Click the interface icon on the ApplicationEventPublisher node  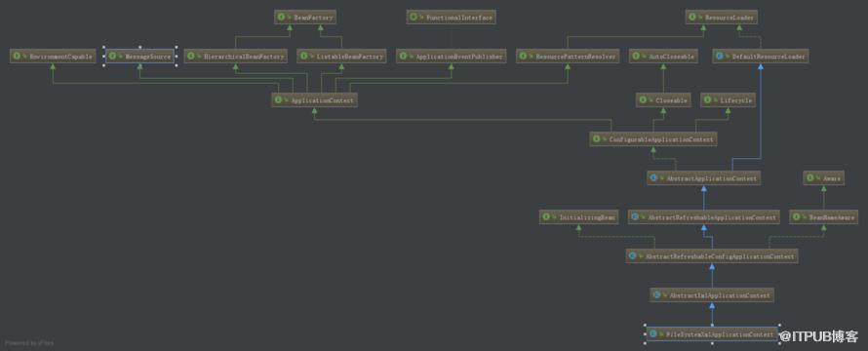point(403,56)
